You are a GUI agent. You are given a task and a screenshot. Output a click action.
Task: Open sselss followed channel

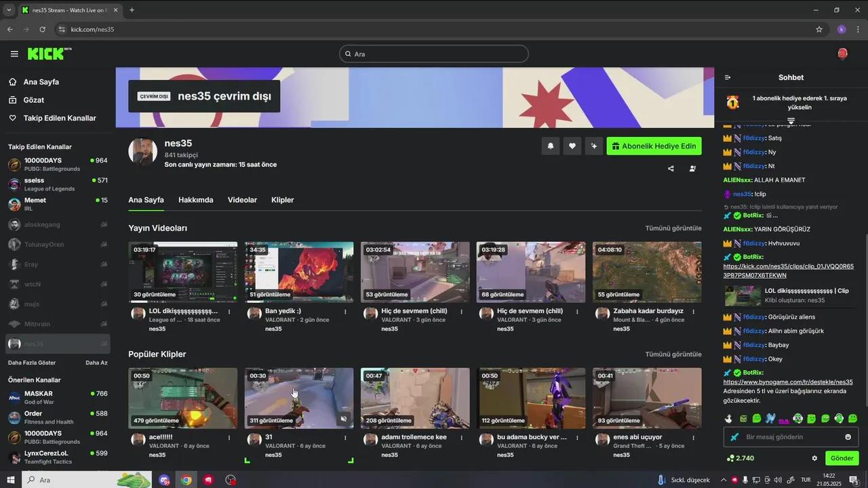[58, 184]
